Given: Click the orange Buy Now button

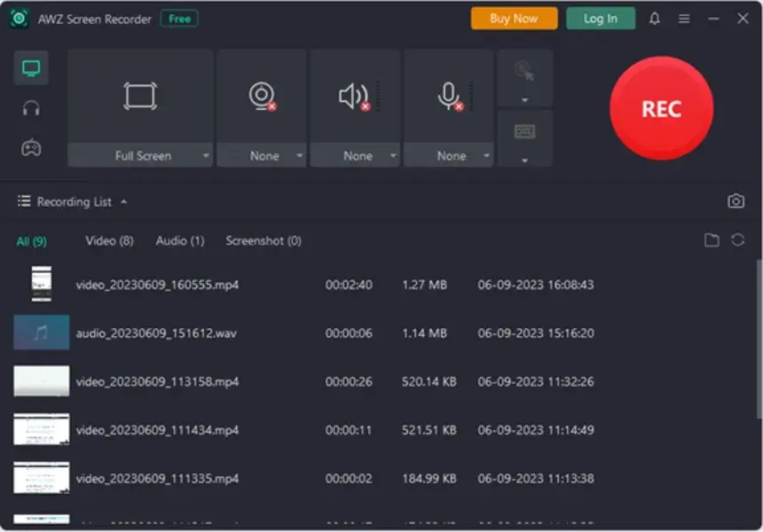Looking at the screenshot, I should click(514, 19).
